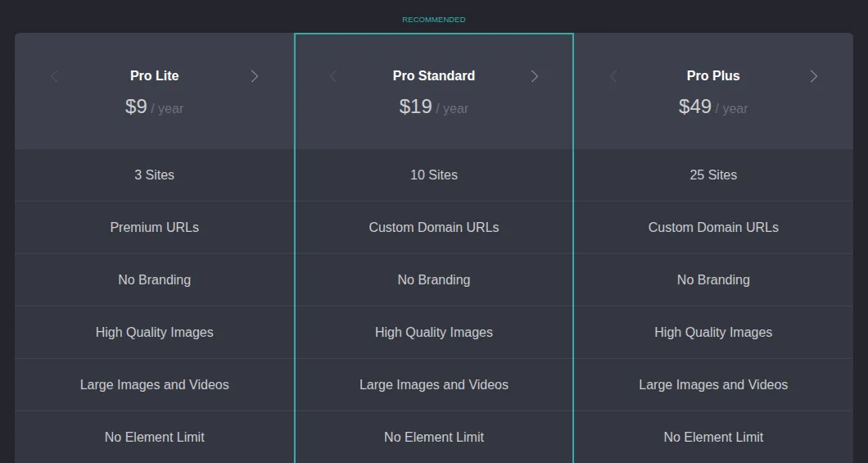Click the '10 Sites' feature row
The image size is (868, 463).
click(434, 175)
